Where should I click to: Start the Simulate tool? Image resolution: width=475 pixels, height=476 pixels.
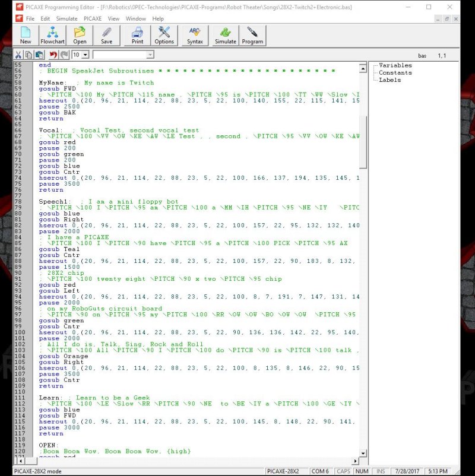coord(225,36)
